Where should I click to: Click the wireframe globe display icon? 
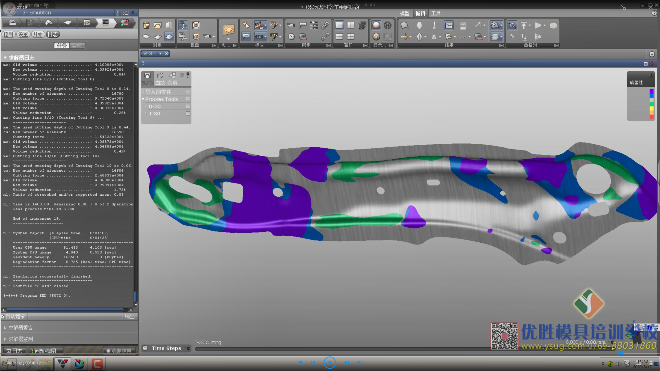[x=388, y=25]
